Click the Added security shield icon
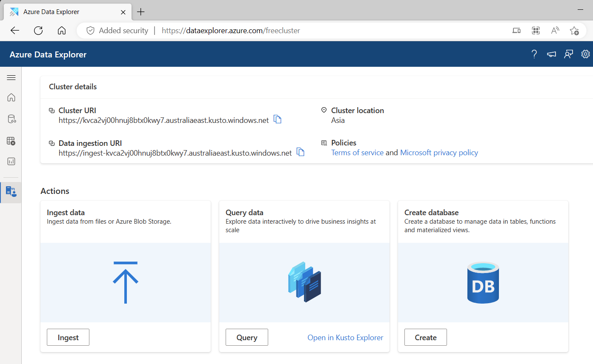Screen dimensions: 593x364 tap(90, 31)
